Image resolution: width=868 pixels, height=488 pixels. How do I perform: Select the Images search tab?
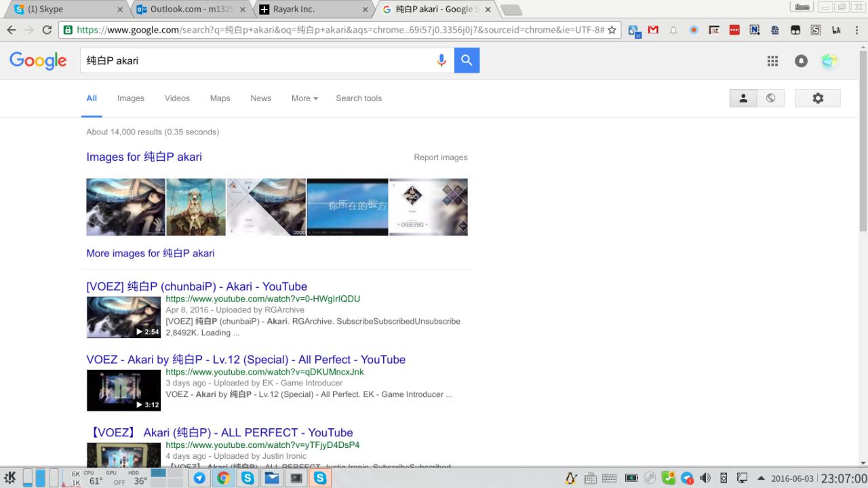pyautogui.click(x=131, y=98)
